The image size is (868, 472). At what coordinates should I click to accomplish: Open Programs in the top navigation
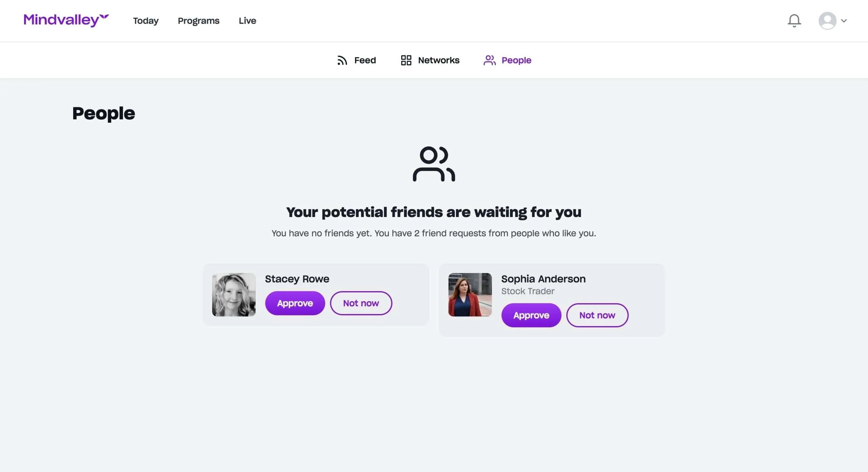199,21
